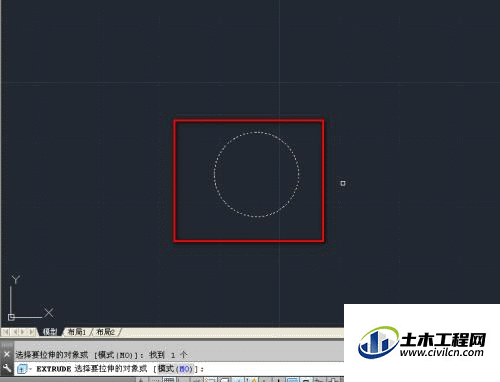Switch to the 模型 tab
The image size is (500, 382).
pyautogui.click(x=50, y=332)
